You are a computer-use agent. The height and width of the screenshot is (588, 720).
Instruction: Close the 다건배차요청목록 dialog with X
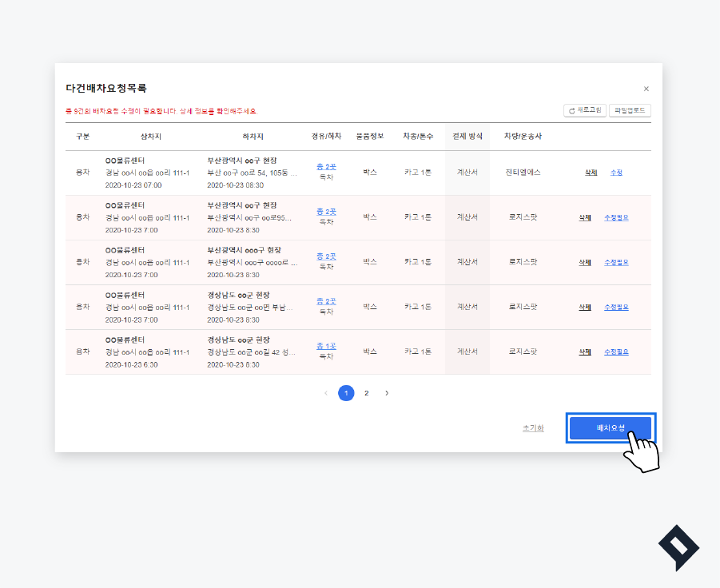[x=646, y=89]
